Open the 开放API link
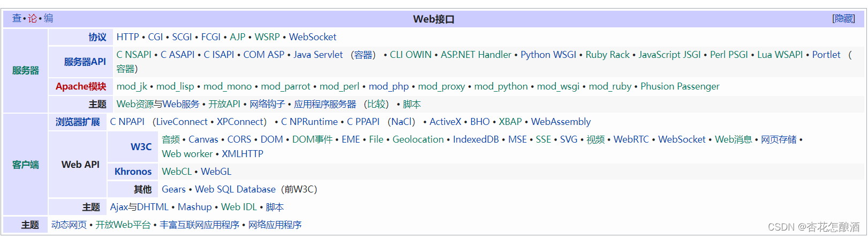Image resolution: width=868 pixels, height=237 pixels. click(224, 104)
